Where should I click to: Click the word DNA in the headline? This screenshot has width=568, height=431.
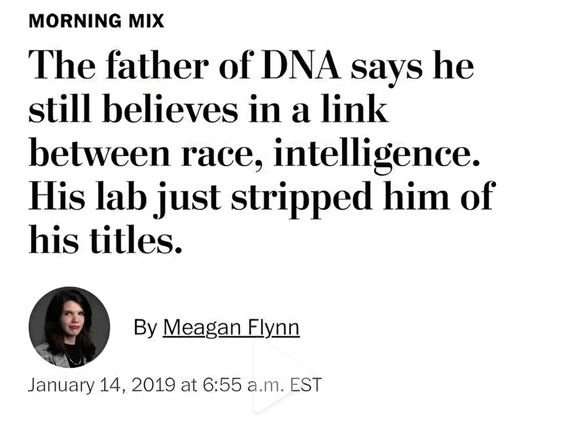pos(301,66)
